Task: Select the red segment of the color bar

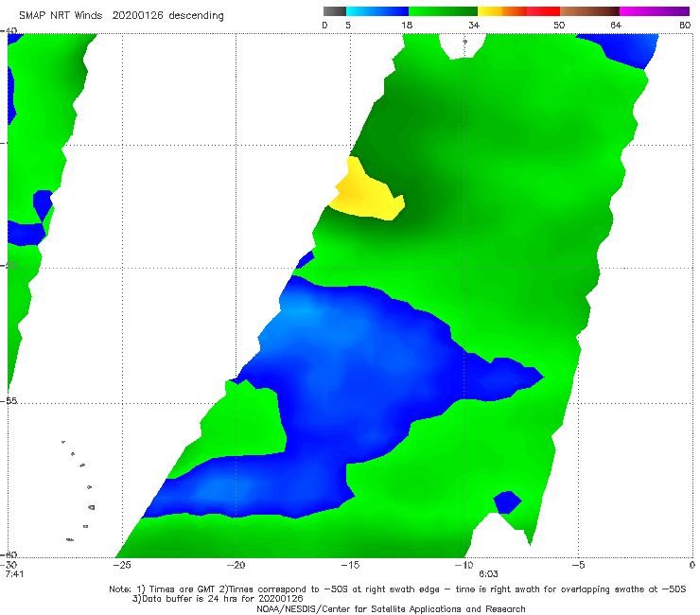Action: [543, 11]
